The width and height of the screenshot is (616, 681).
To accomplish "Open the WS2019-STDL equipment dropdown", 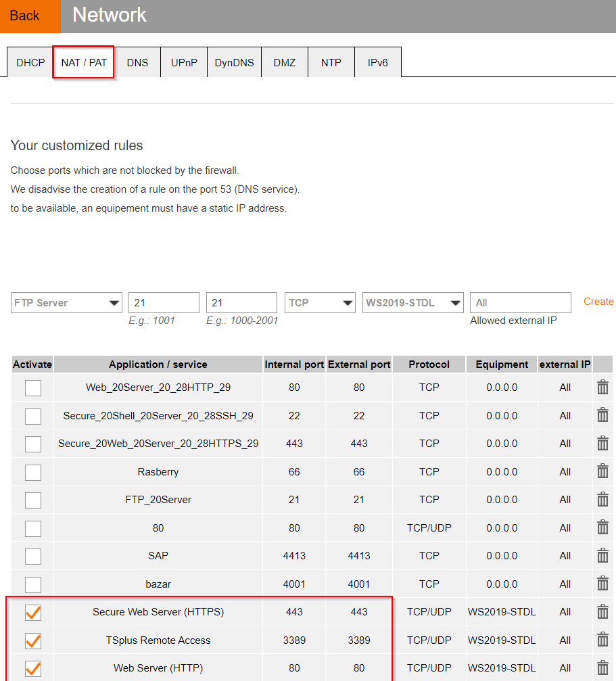I will (x=412, y=303).
